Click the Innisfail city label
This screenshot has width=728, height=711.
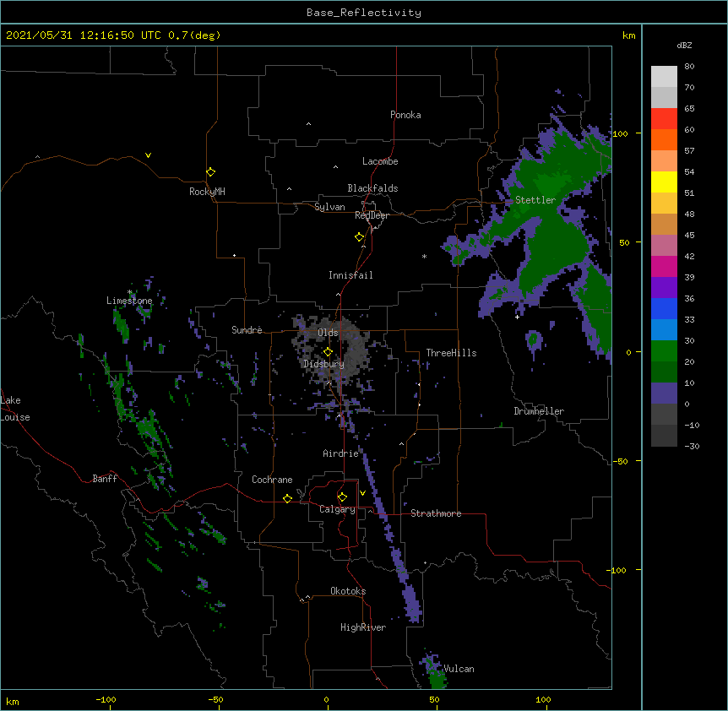(x=350, y=275)
